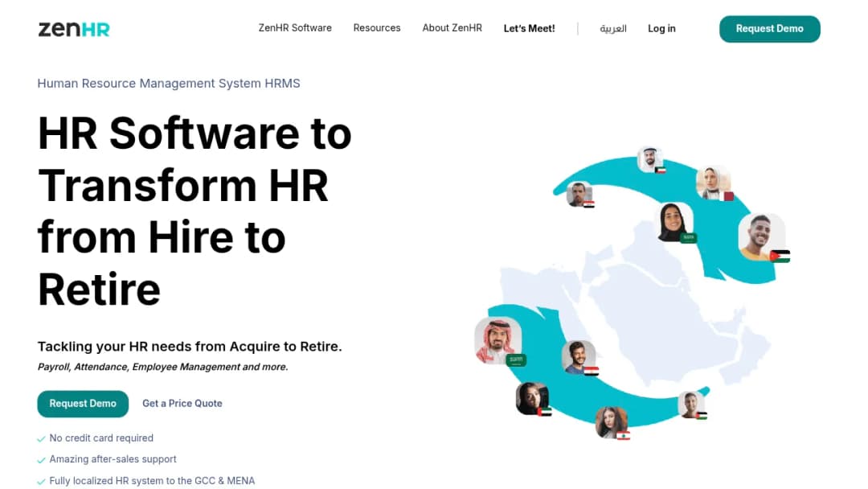Click the main headline HR Software to Transform HR
Viewport: 868px width, 489px height.
coord(194,211)
